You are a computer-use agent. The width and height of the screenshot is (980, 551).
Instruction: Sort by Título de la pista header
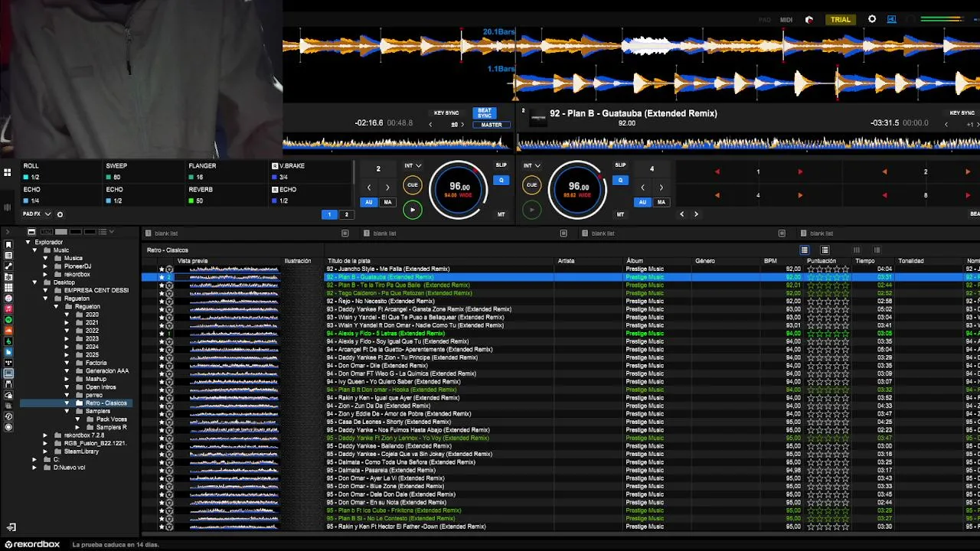349,261
